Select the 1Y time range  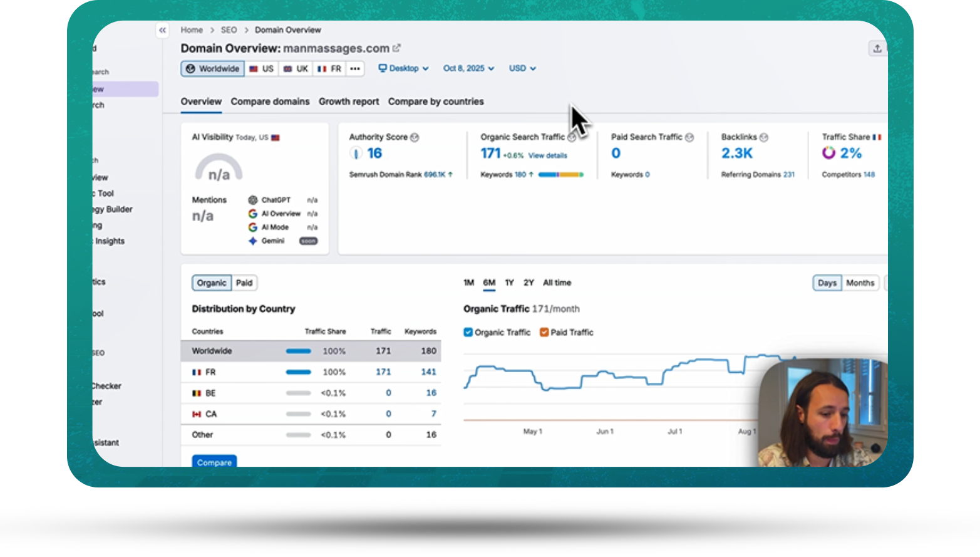(509, 283)
